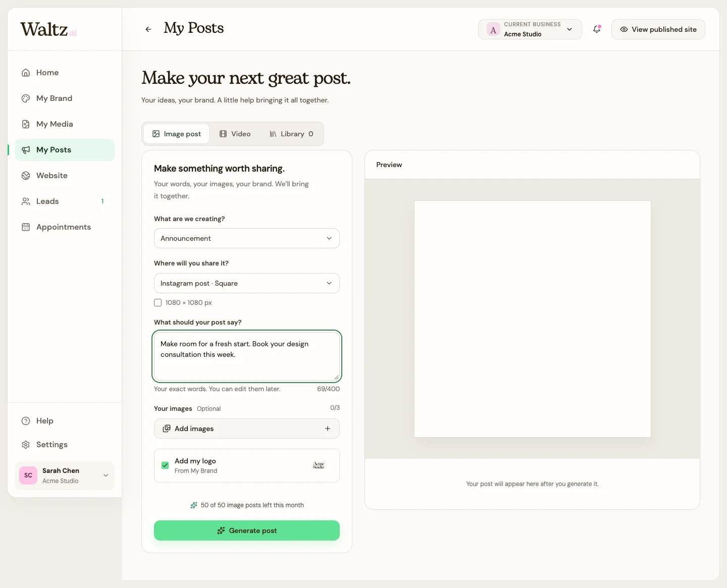This screenshot has width=727, height=588.
Task: Click the My Media file icon
Action: (x=26, y=124)
